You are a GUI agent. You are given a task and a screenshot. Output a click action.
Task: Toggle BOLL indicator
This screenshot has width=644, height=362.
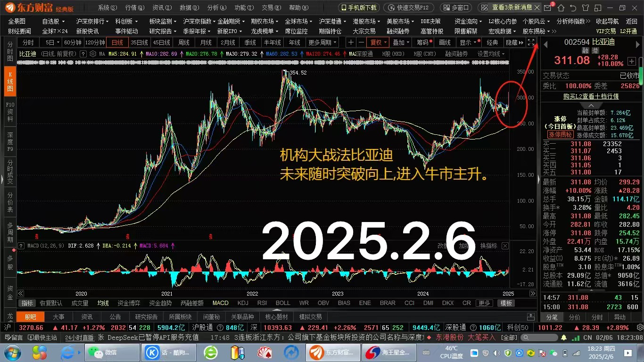tap(283, 303)
